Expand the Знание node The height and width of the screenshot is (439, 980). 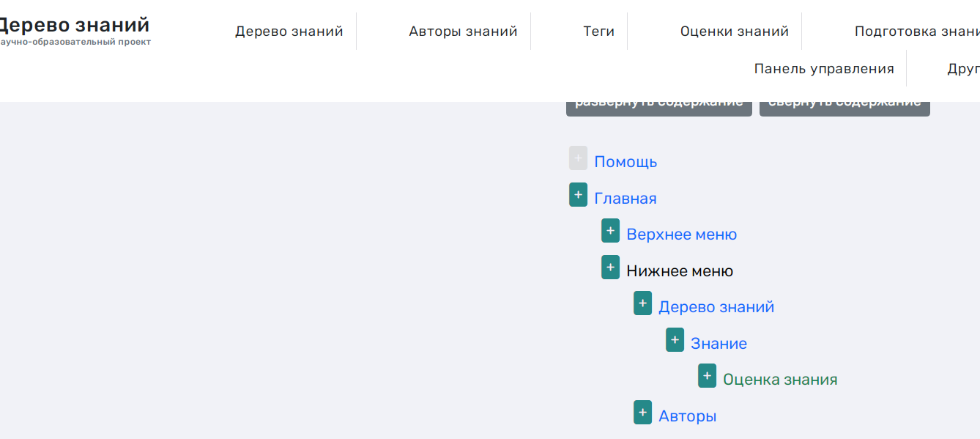(675, 339)
